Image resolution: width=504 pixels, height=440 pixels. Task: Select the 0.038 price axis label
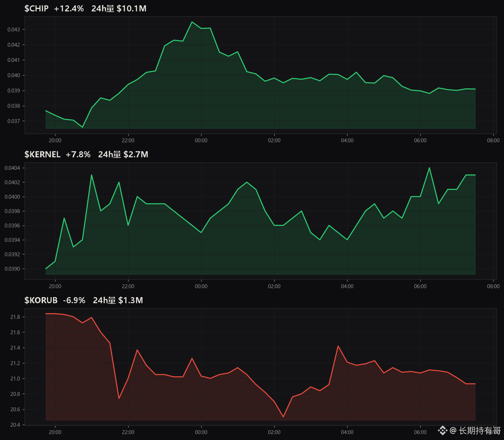14,106
